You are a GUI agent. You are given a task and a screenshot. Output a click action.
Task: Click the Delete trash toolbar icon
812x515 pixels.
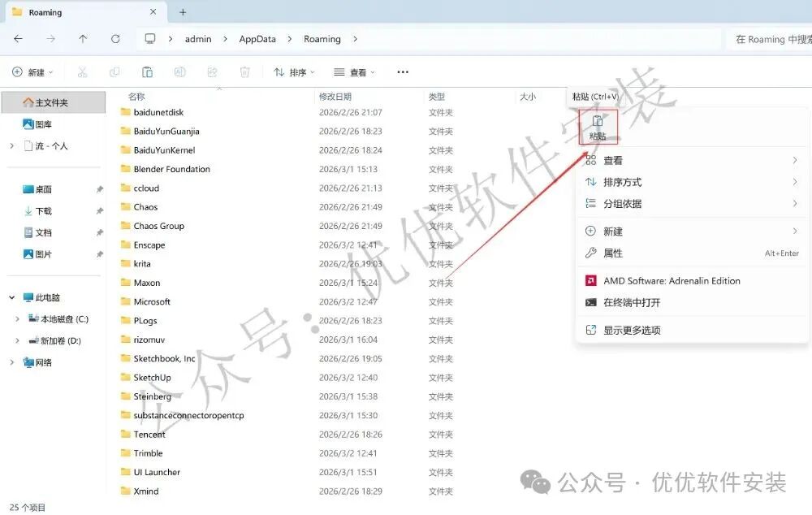pos(245,72)
